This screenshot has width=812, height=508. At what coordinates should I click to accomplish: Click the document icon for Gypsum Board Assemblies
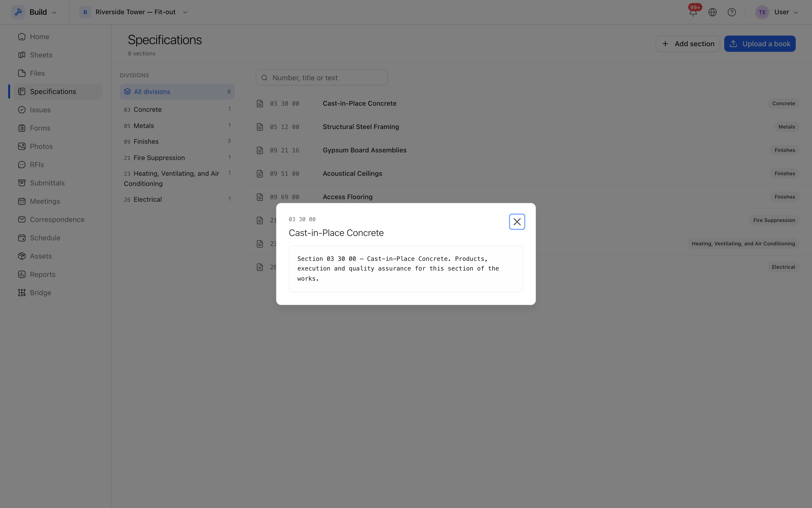(260, 150)
